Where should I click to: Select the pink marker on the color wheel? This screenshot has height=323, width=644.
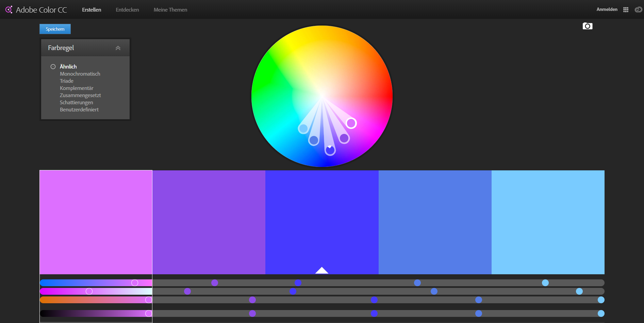[351, 123]
